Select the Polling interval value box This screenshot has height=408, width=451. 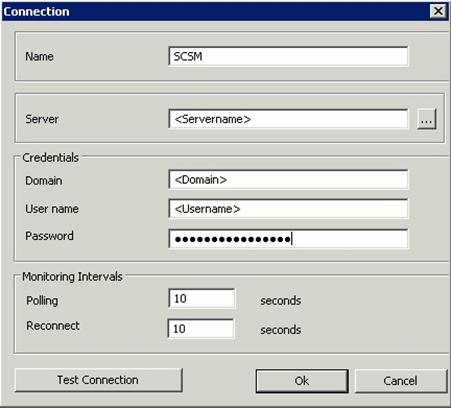click(201, 298)
